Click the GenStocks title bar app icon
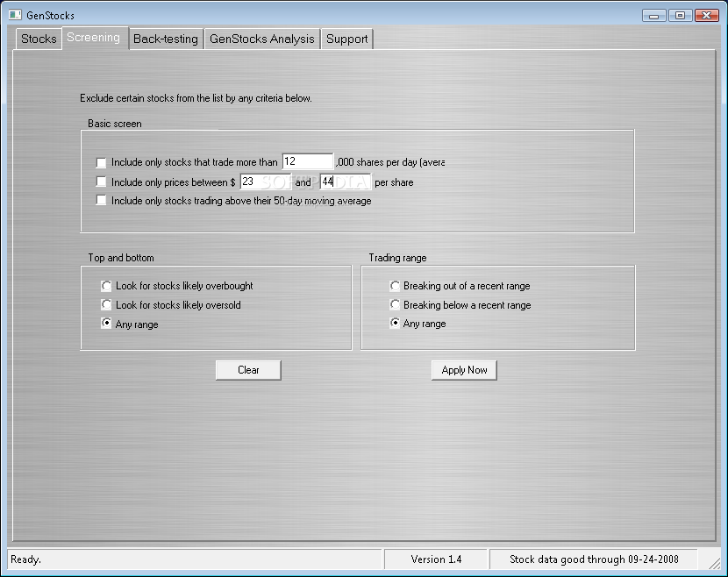The image size is (728, 577). 15,15
